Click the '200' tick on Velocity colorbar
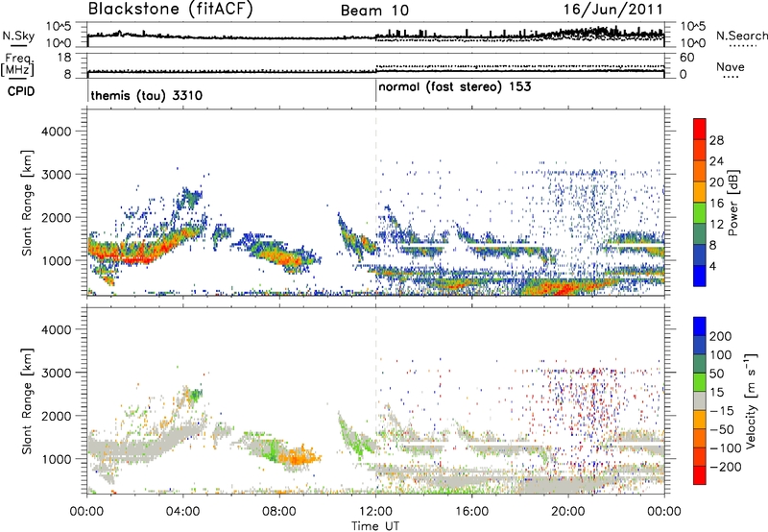This screenshot has width=768, height=532. click(x=721, y=336)
